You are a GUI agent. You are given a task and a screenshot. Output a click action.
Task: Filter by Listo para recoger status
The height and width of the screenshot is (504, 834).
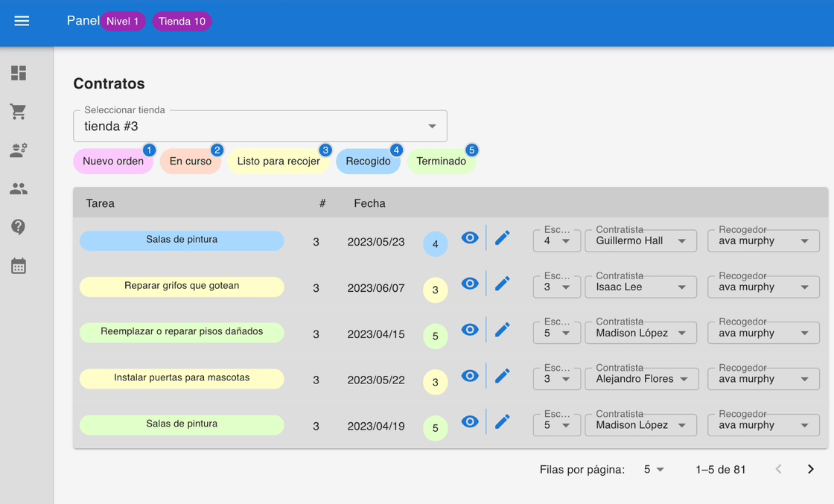tap(278, 162)
